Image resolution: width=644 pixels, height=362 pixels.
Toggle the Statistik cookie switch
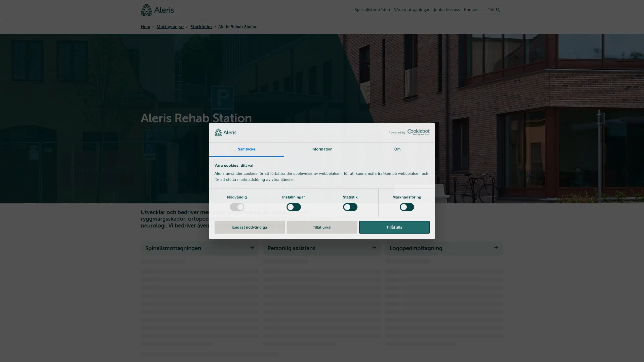point(350,207)
